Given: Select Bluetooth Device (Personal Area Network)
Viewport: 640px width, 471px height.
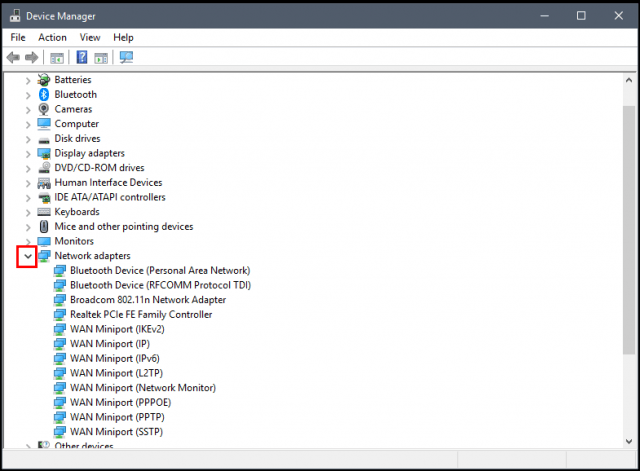Looking at the screenshot, I should (x=160, y=271).
